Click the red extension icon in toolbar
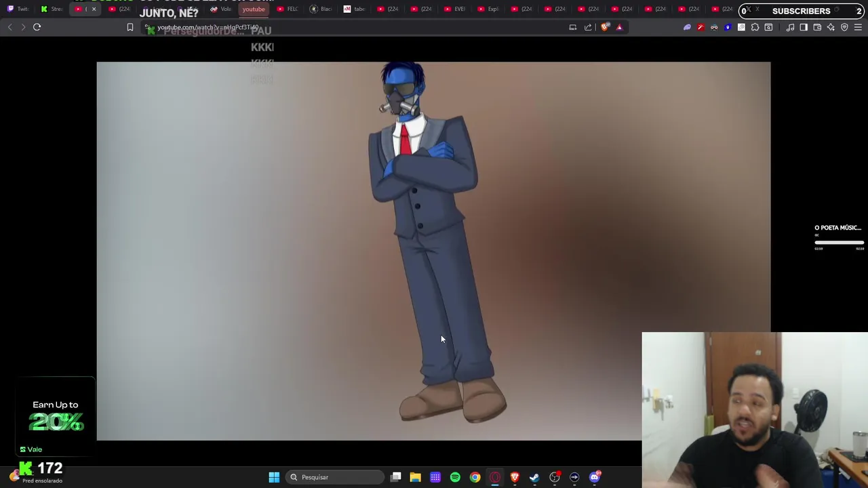 point(701,27)
